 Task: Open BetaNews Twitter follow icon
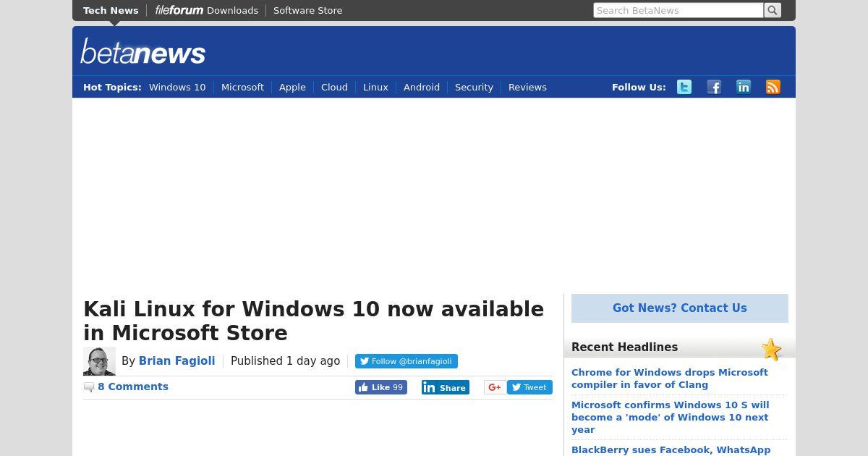pyautogui.click(x=684, y=87)
